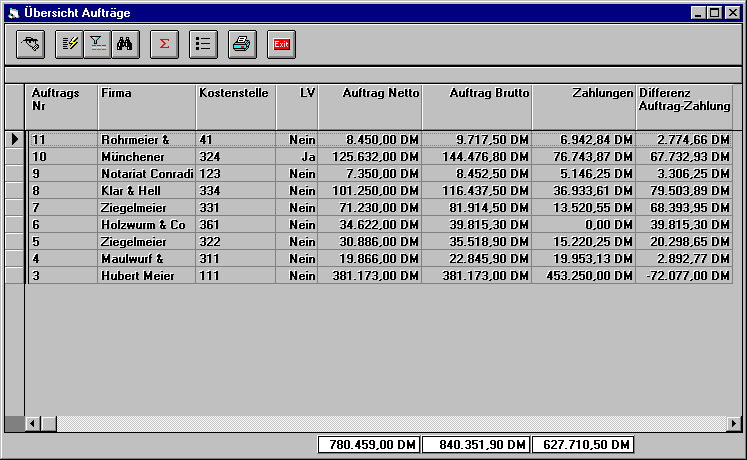Viewport: 747px width, 460px height.
Task: Click the red Exit button
Action: [x=282, y=44]
